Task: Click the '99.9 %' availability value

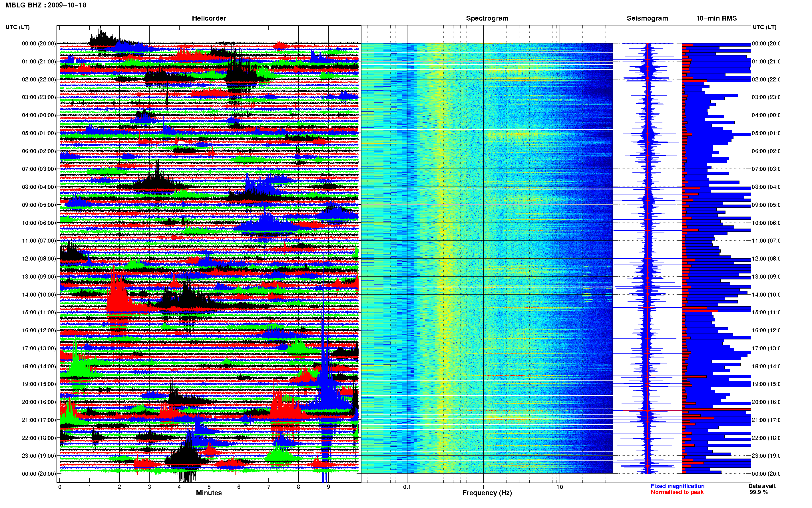Action: click(759, 492)
